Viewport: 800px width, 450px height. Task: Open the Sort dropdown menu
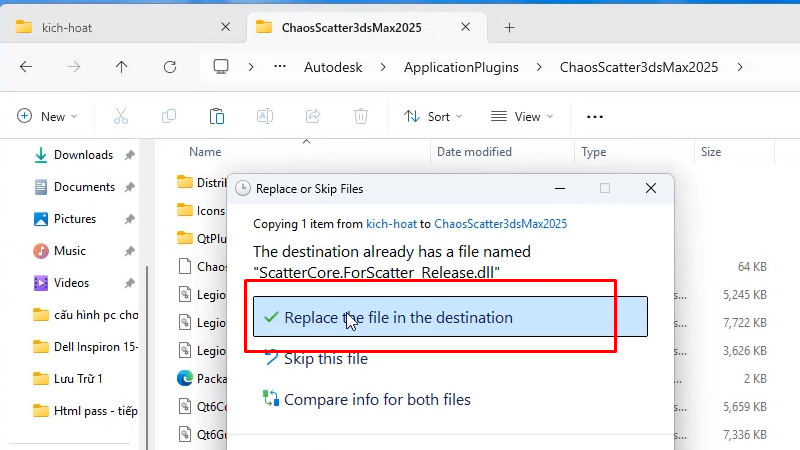(x=433, y=116)
